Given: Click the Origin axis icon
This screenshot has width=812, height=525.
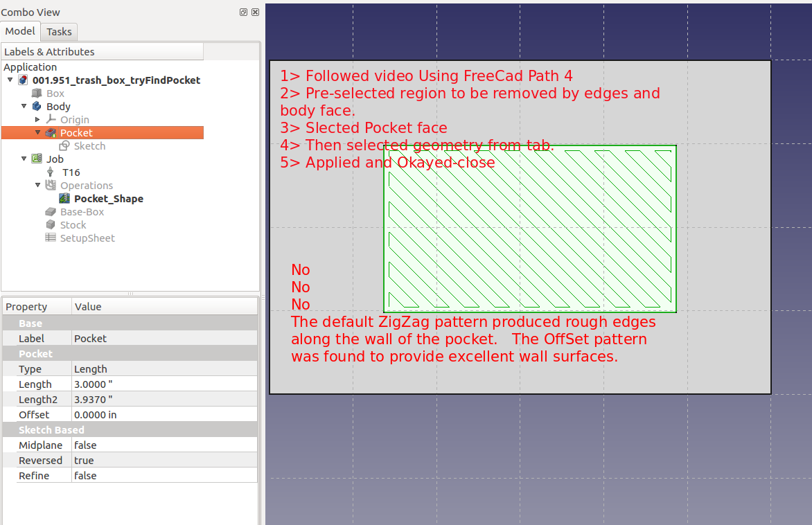Looking at the screenshot, I should (51, 120).
